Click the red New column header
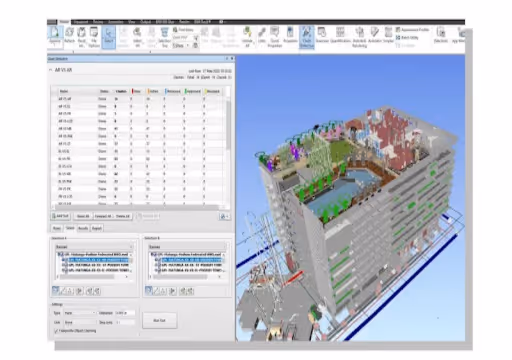The height and width of the screenshot is (360, 512). tap(136, 91)
